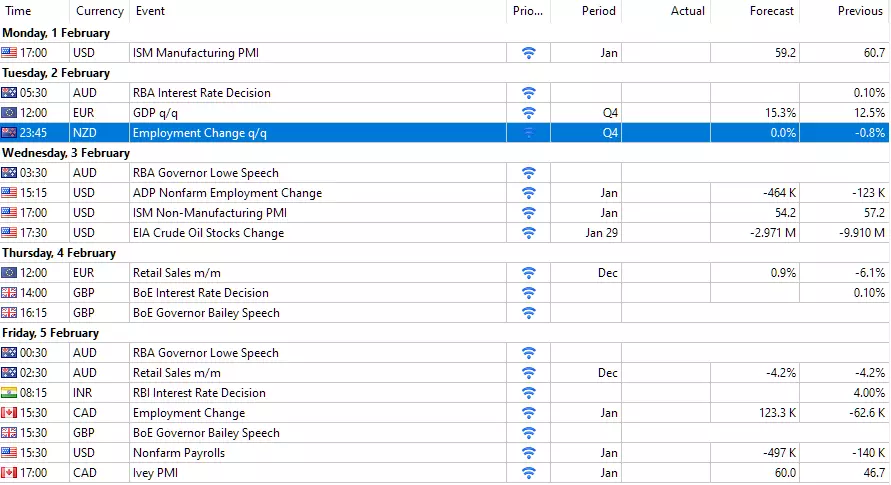Click priority icon for EIA Crude Oil Stocks

(528, 233)
